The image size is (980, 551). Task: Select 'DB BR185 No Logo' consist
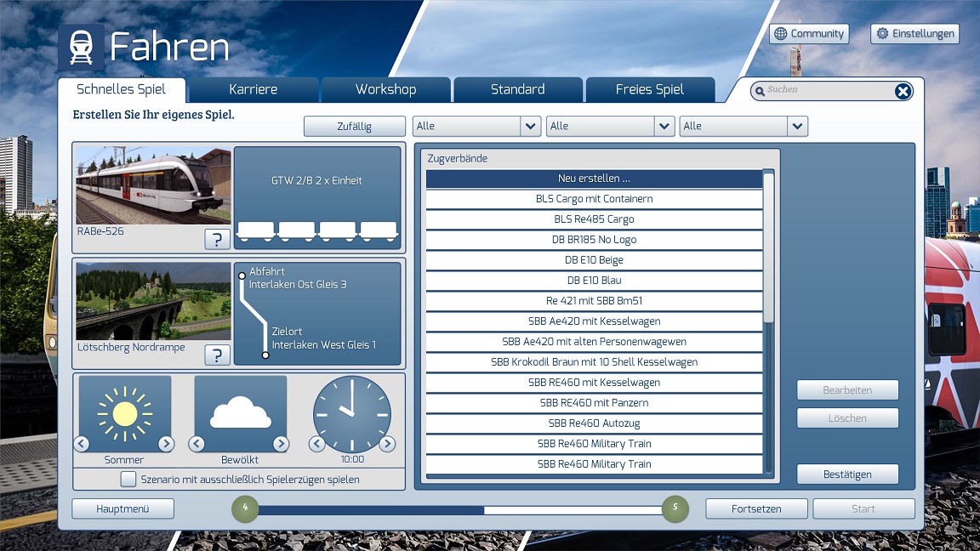(594, 240)
